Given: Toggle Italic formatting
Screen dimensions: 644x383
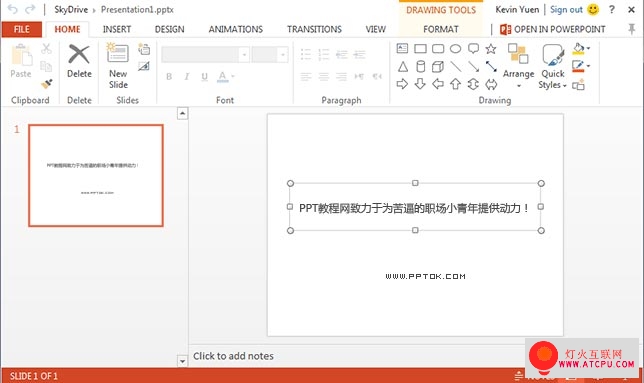Looking at the screenshot, I should [186, 76].
